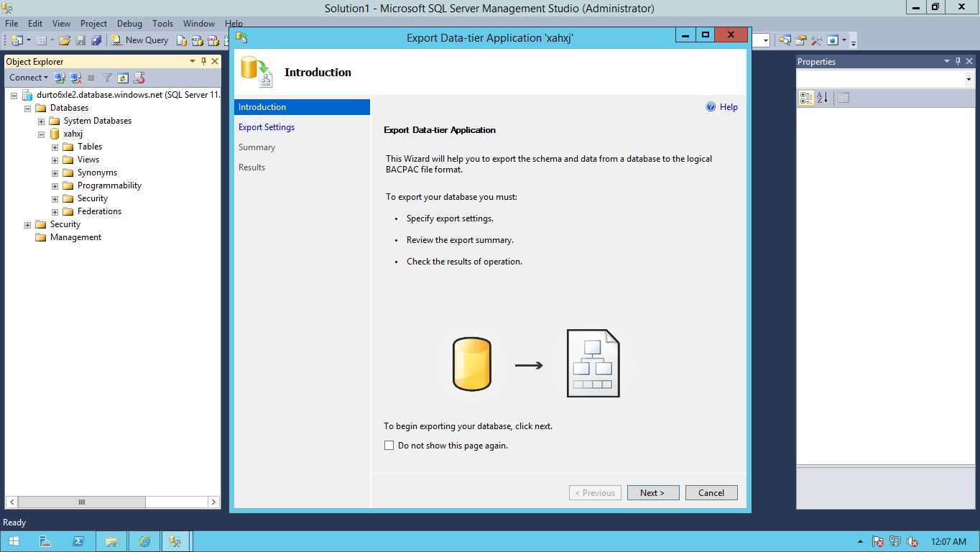Open the wizard Help link

tap(729, 107)
